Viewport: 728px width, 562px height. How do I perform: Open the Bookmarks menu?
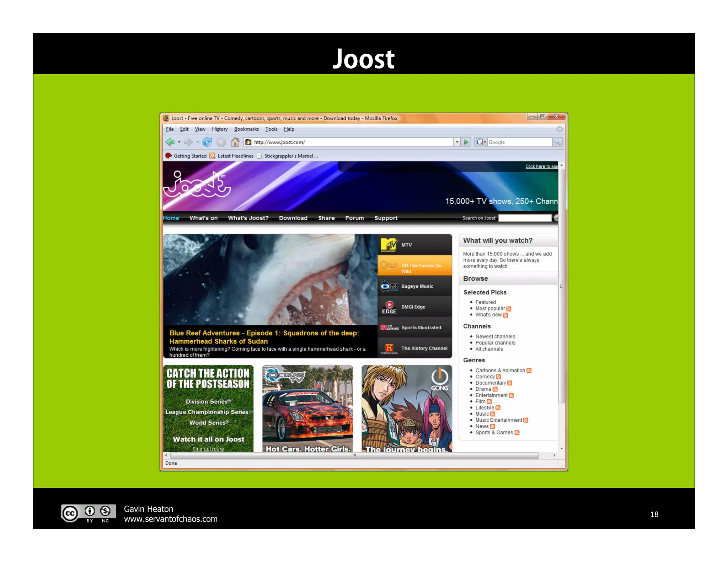tap(246, 129)
